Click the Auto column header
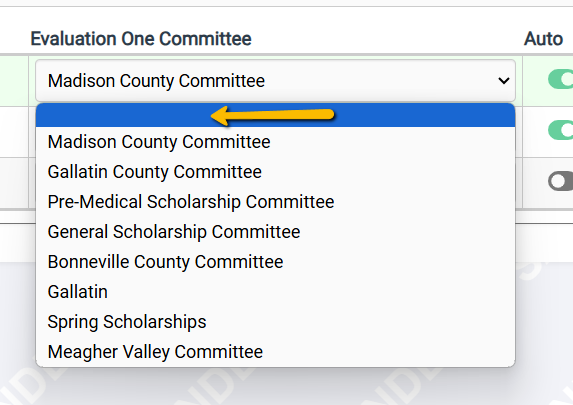 coord(543,39)
